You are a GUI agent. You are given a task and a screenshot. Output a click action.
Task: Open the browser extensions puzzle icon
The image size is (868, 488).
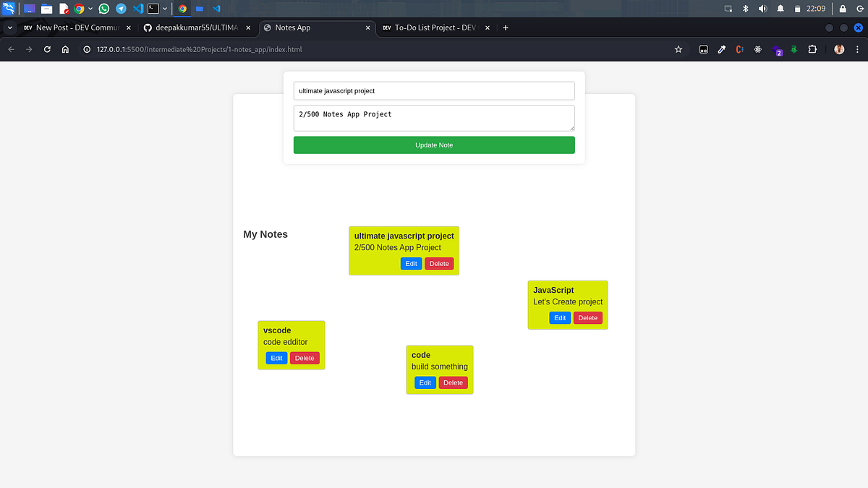coord(812,49)
